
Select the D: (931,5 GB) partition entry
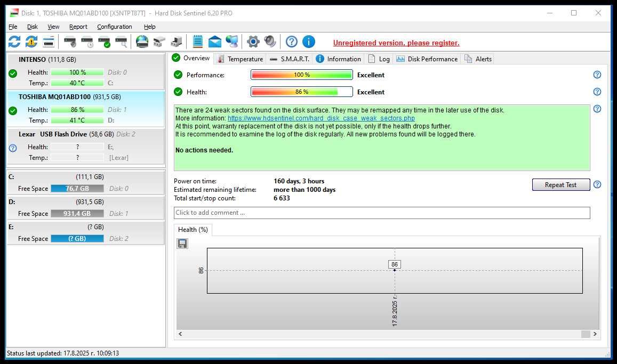pos(86,207)
